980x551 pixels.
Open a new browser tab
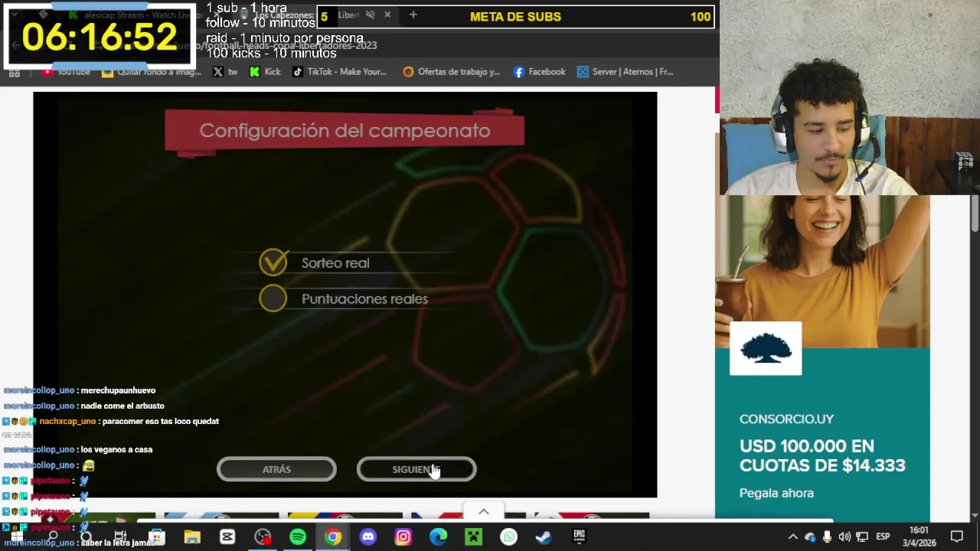(413, 15)
